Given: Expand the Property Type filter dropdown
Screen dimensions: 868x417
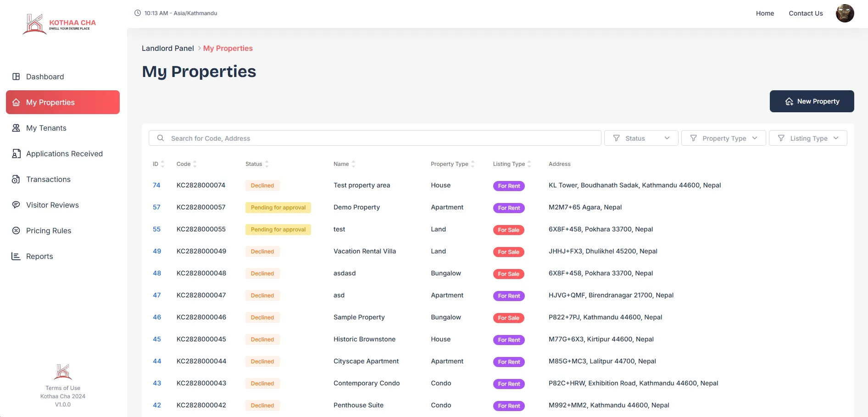Looking at the screenshot, I should point(723,138).
